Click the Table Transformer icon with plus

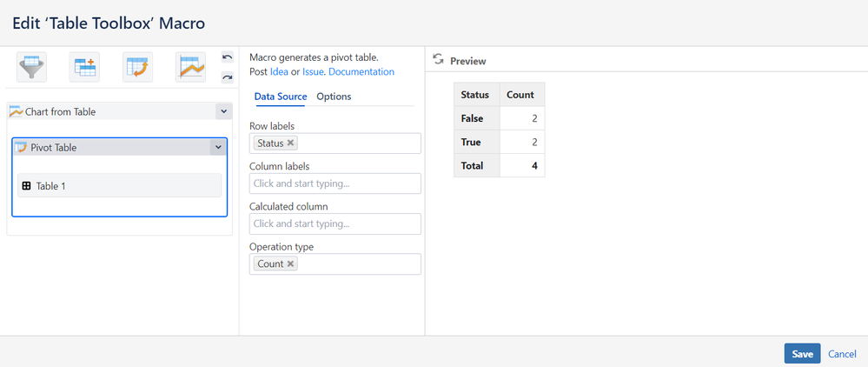[84, 67]
